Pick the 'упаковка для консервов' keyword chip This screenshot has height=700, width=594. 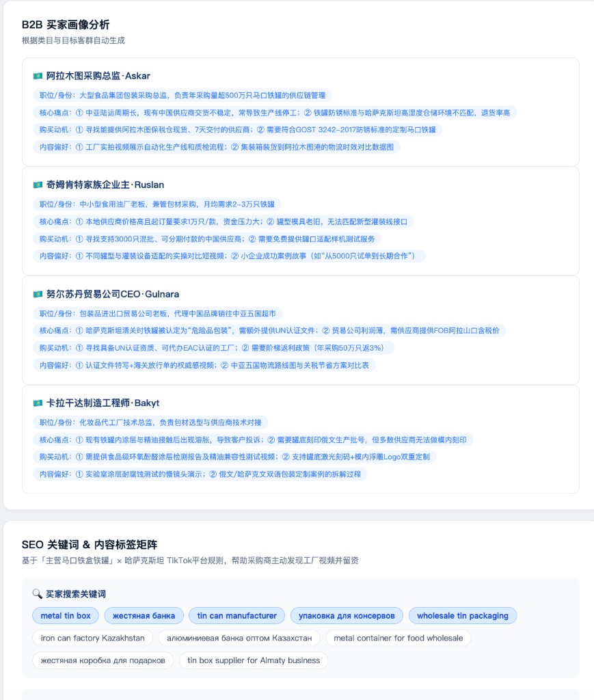(x=347, y=616)
